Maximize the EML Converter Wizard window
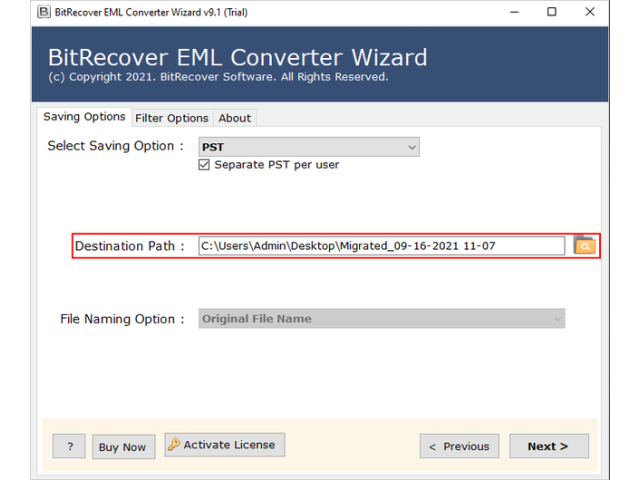The width and height of the screenshot is (640, 480). [x=551, y=12]
